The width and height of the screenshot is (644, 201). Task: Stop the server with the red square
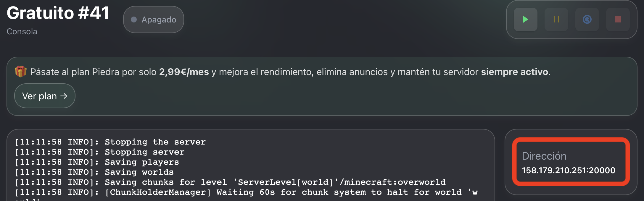(618, 20)
